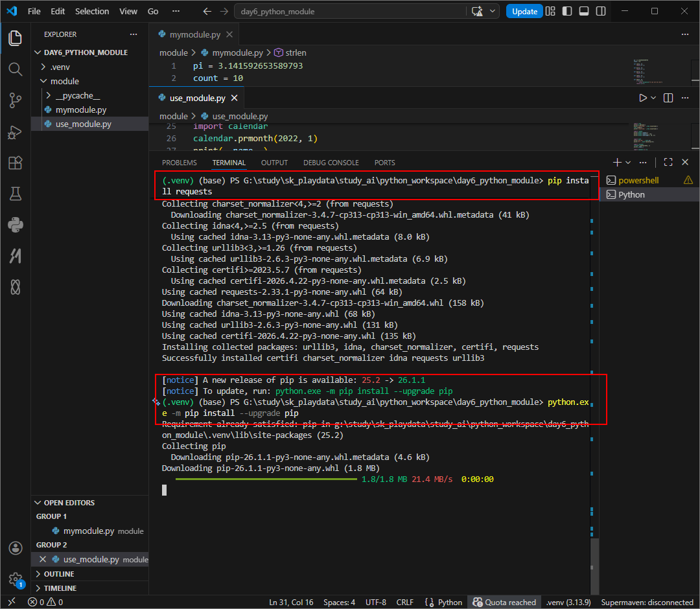Switch to the Output panel tab
The width and height of the screenshot is (700, 609).
[x=275, y=163]
